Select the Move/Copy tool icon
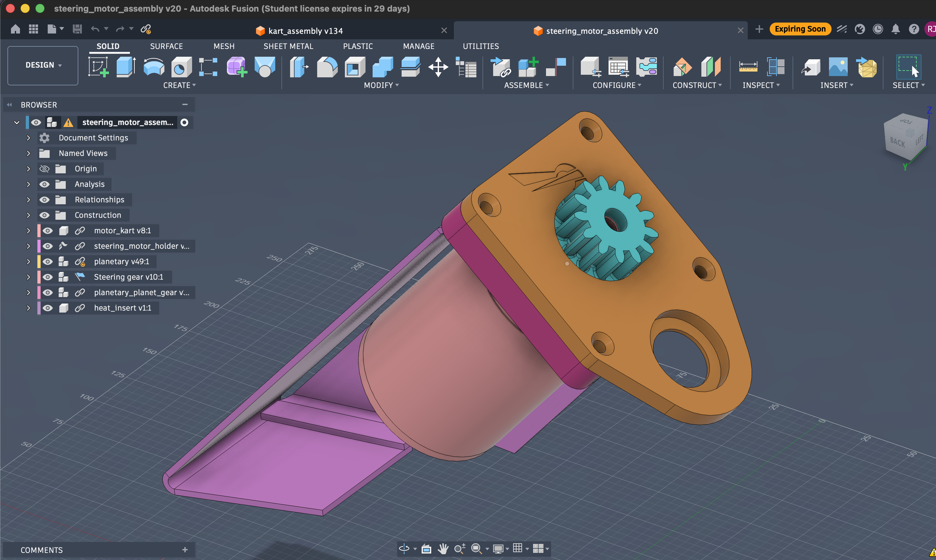This screenshot has width=936, height=560. tap(438, 67)
